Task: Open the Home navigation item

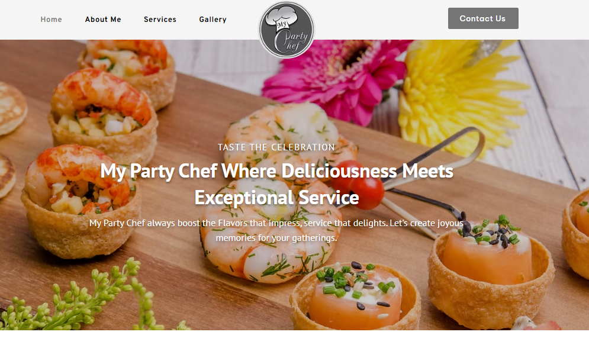Action: click(x=51, y=19)
